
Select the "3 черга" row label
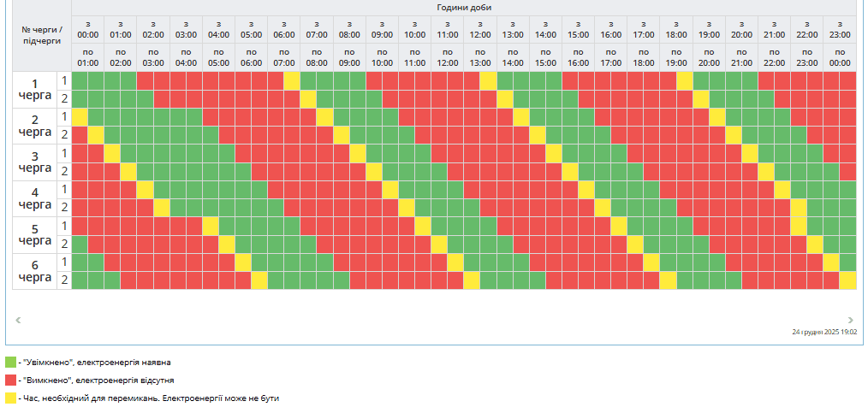35,162
